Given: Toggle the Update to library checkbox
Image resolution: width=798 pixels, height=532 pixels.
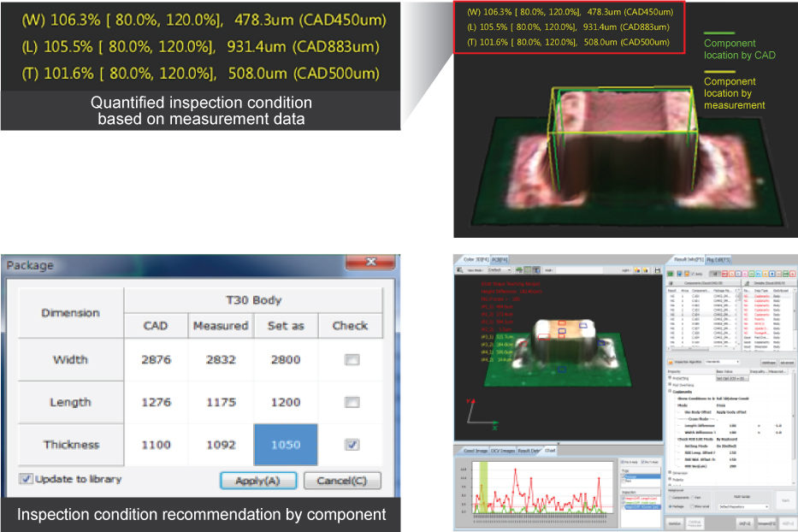Looking at the screenshot, I should (x=26, y=479).
